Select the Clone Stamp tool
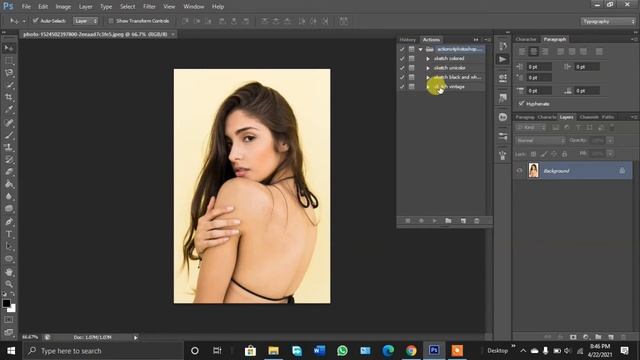Image resolution: width=640 pixels, height=360 pixels. tap(9, 147)
